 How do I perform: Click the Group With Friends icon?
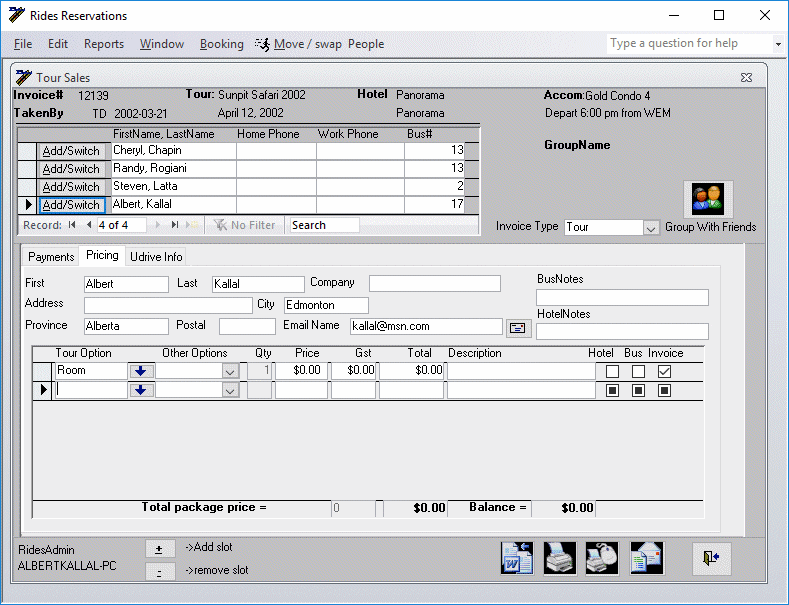coord(708,198)
